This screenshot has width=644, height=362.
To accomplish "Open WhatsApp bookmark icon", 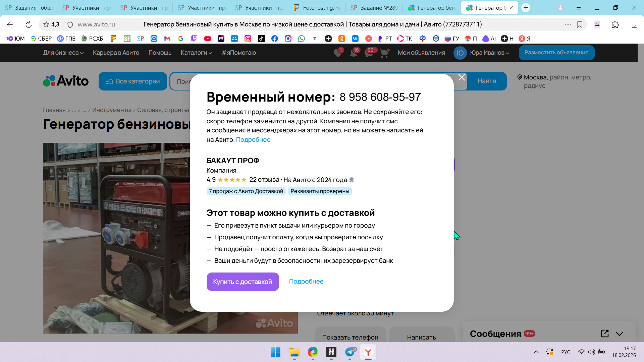I will point(302,39).
